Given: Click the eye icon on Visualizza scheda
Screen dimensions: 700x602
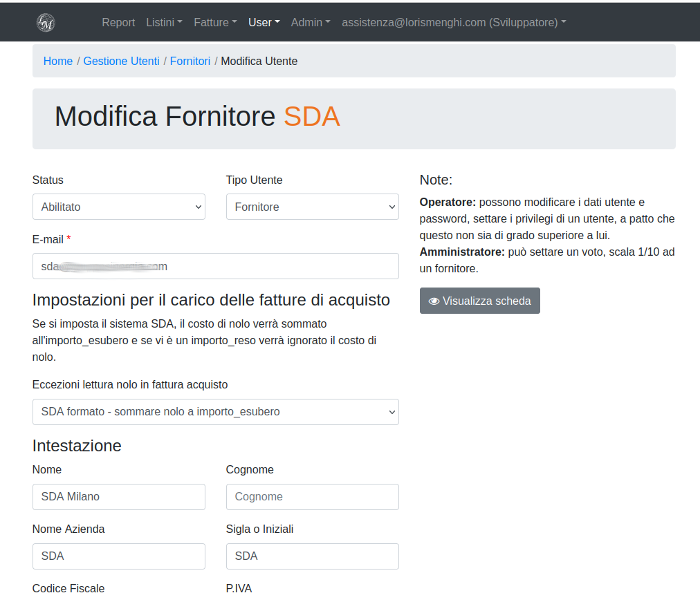Looking at the screenshot, I should 434,301.
